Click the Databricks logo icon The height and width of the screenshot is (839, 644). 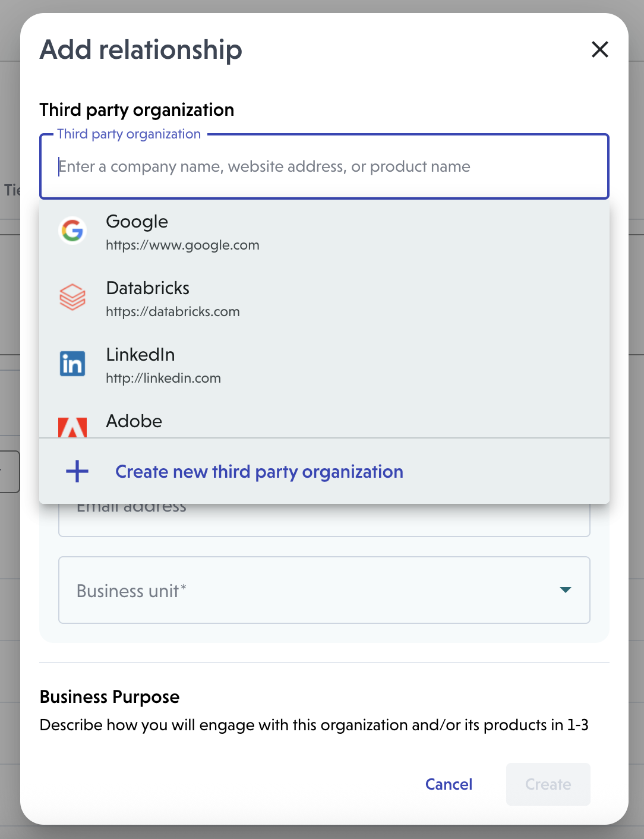[x=72, y=297]
